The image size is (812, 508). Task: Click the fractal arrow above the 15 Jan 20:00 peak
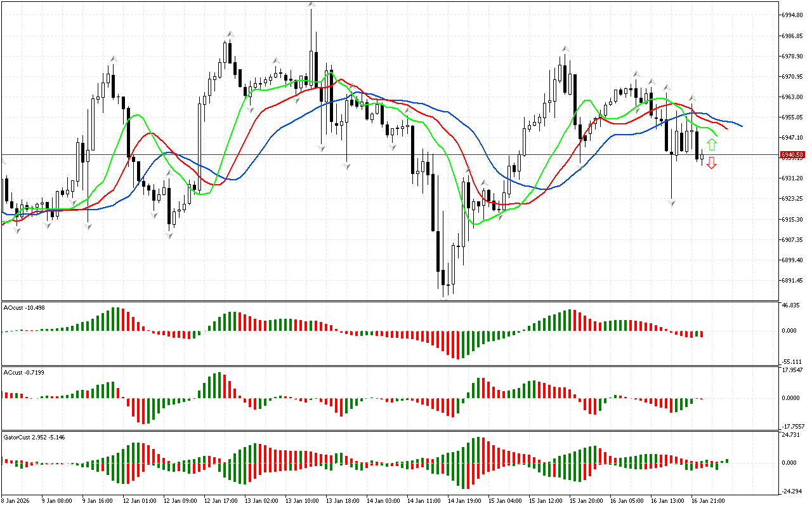565,48
